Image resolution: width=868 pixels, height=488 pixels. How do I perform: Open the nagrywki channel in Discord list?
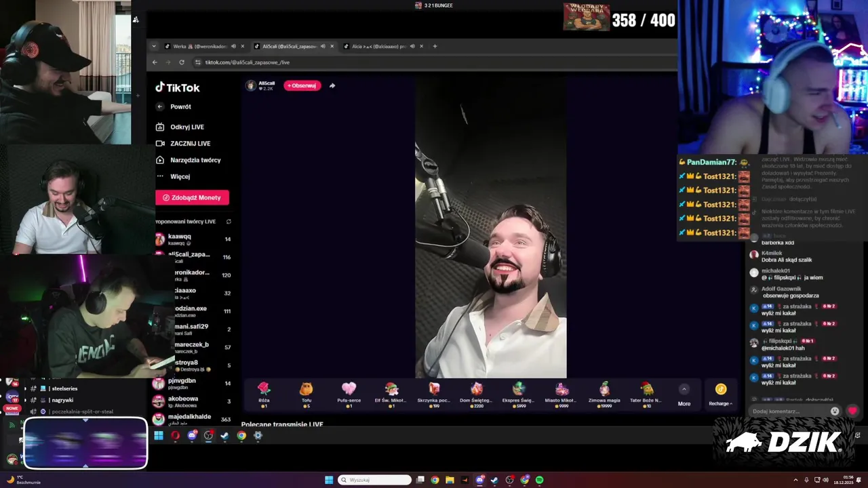62,400
